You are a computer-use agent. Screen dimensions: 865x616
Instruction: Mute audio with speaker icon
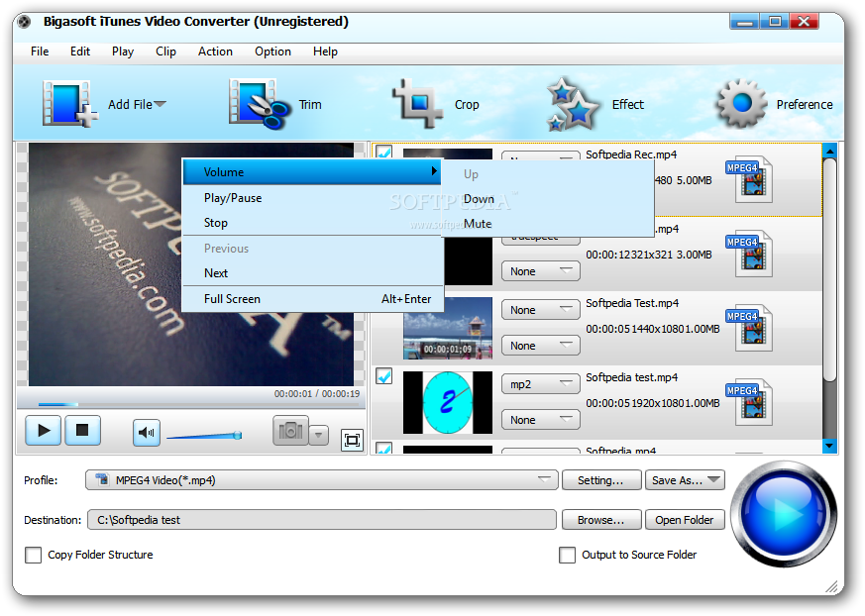147,433
